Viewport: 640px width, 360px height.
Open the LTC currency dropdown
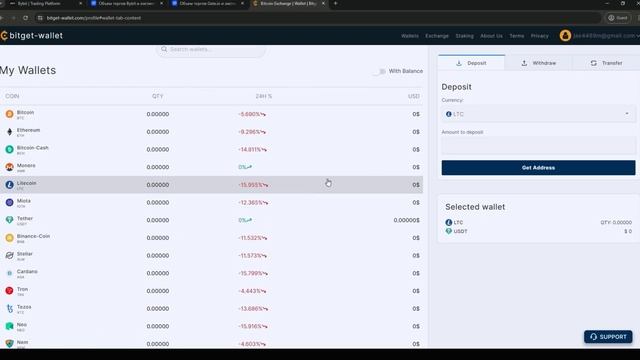[538, 114]
